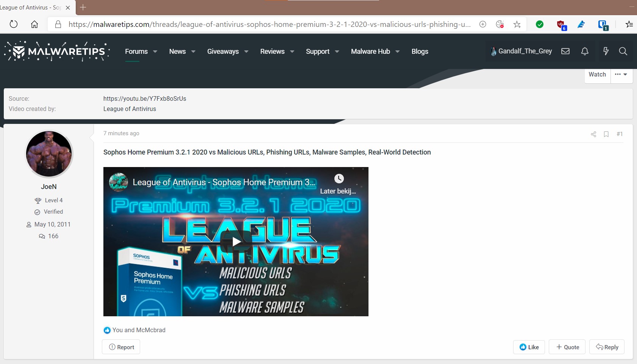Open the Forums navigation item
The image size is (637, 364).
click(136, 52)
